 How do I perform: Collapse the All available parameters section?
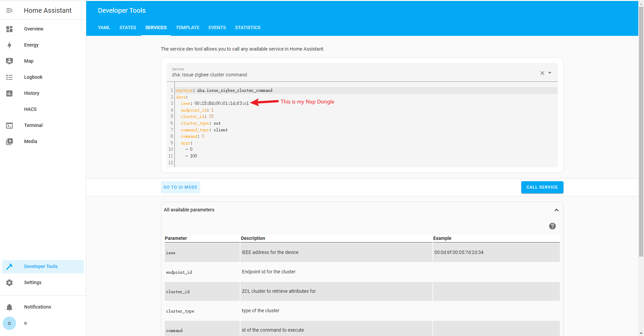tap(556, 210)
